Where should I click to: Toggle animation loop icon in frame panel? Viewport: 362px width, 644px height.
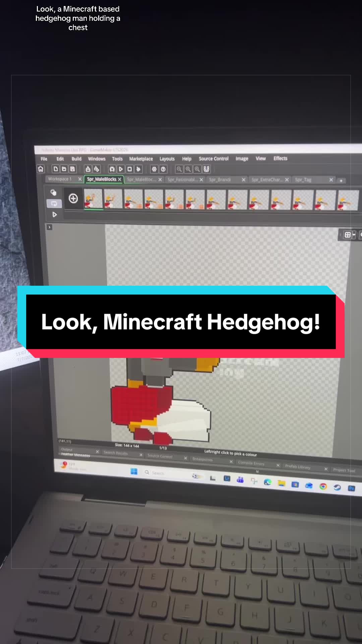[54, 203]
